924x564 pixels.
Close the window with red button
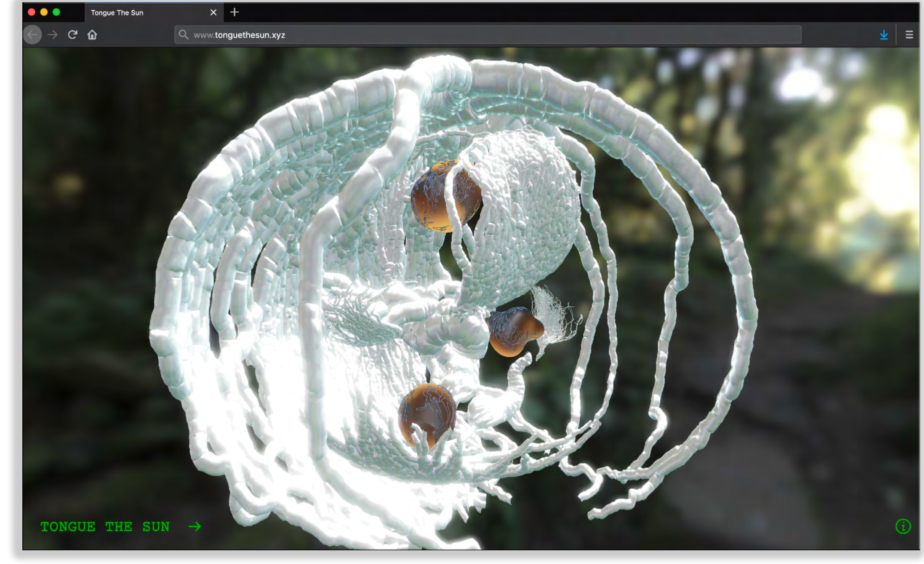(x=31, y=12)
